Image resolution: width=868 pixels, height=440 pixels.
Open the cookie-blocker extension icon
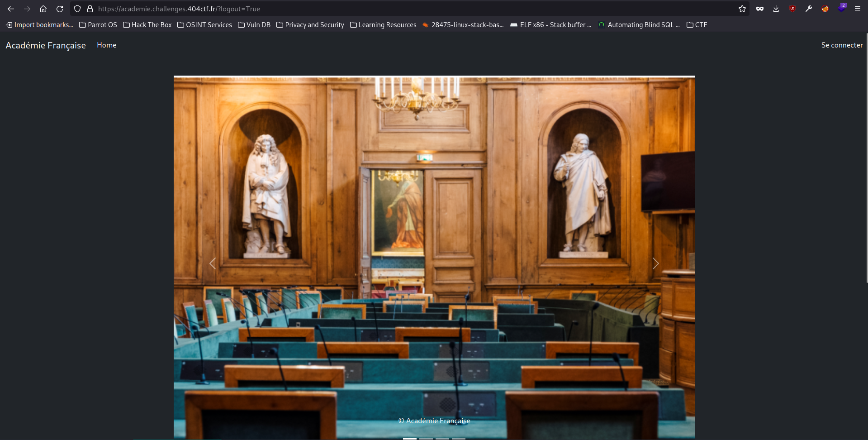825,9
